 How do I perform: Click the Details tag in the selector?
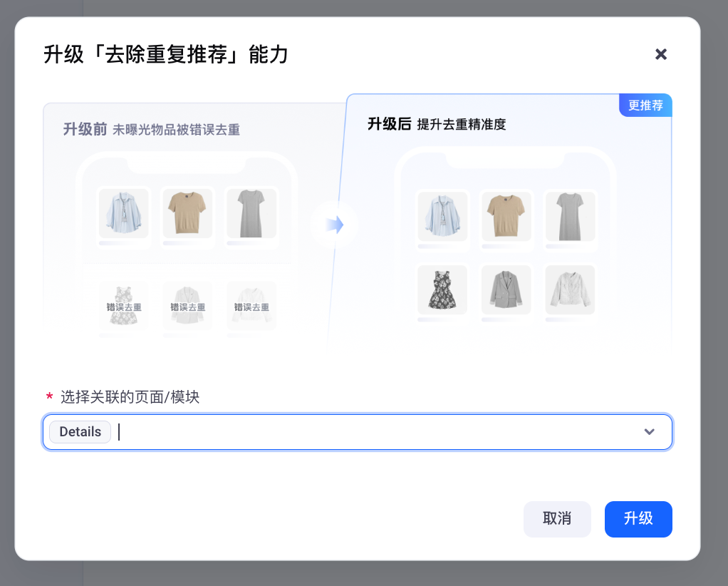pyautogui.click(x=80, y=432)
